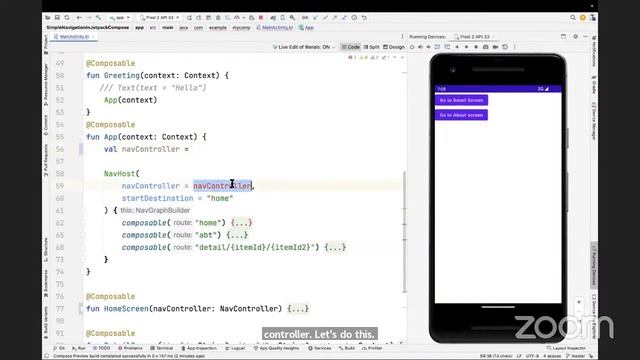Image resolution: width=640 pixels, height=360 pixels.
Task: Open the App Inspection tool window
Action: (x=199, y=348)
